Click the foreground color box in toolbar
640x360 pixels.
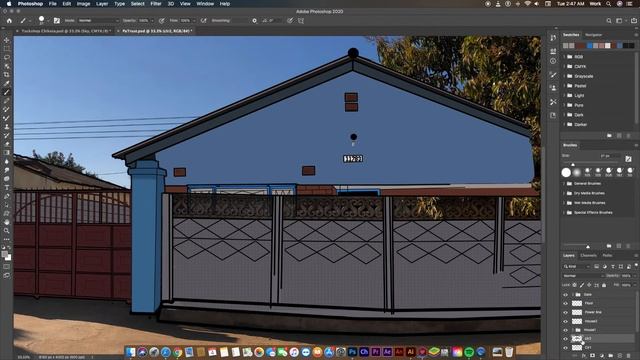[4, 254]
